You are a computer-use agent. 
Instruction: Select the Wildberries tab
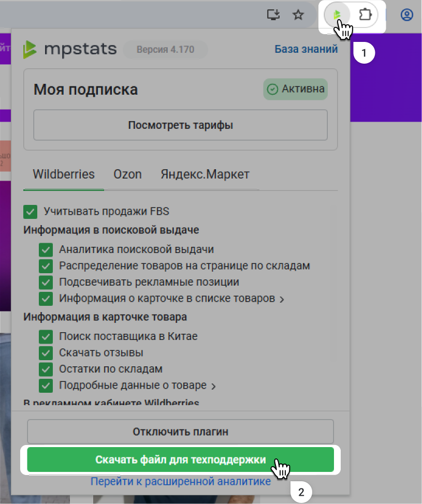[64, 174]
